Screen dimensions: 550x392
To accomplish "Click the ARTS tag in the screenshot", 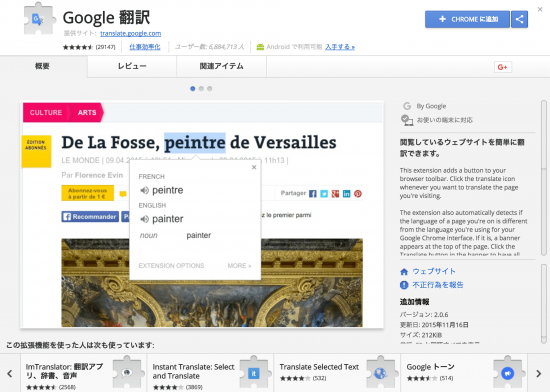I will (x=87, y=113).
